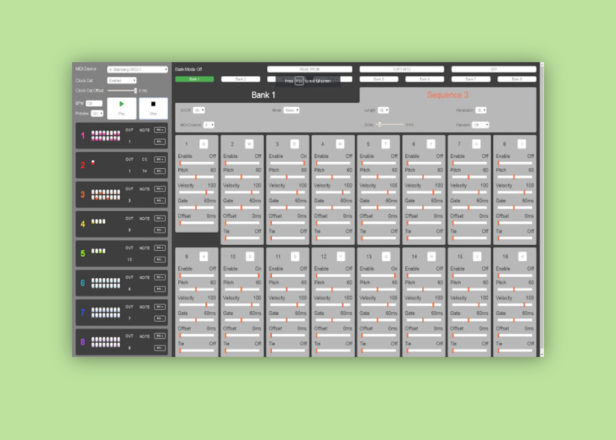The height and width of the screenshot is (440, 616).
Task: Click the step grid of sequence 3
Action: [x=106, y=194]
